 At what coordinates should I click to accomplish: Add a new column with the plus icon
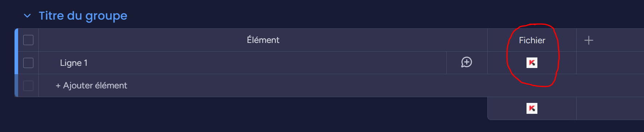589,40
